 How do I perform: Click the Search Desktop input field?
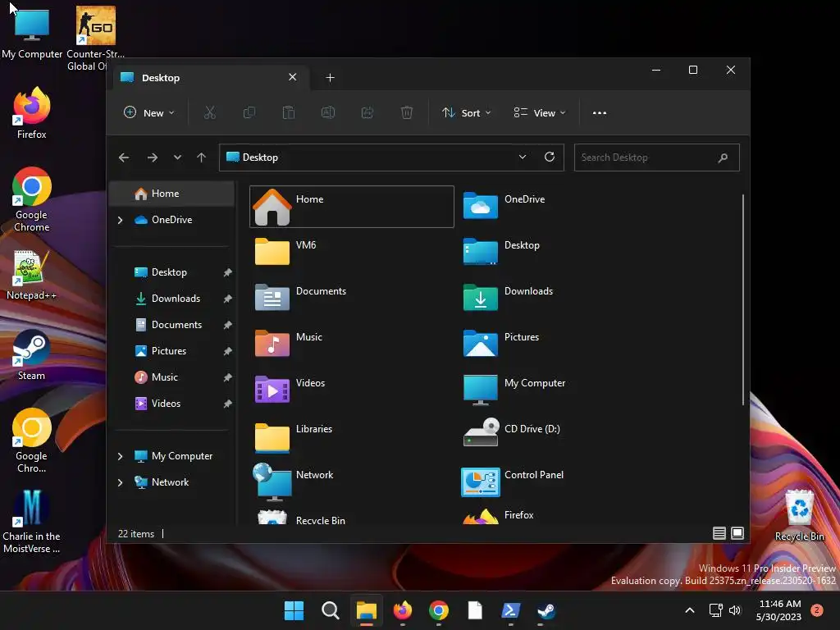pyautogui.click(x=657, y=157)
